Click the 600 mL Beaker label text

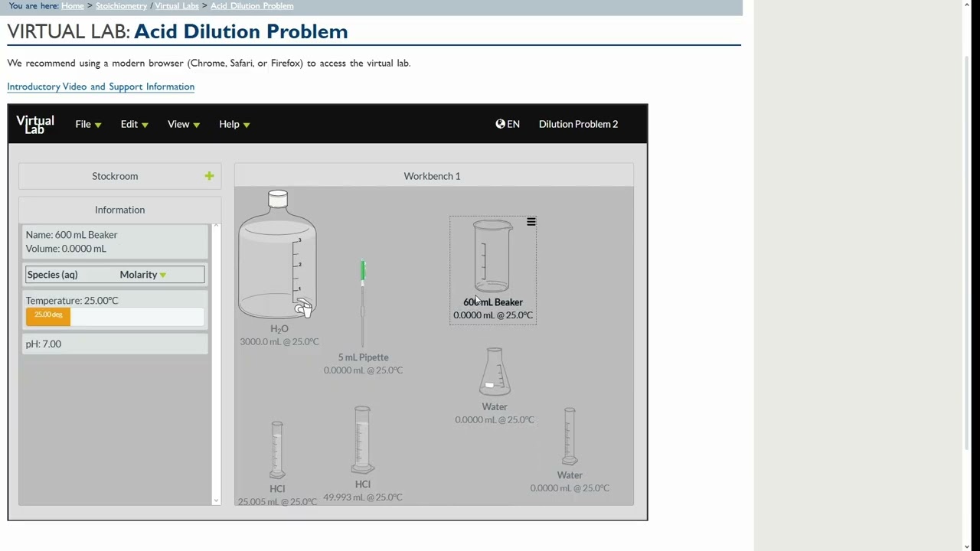tap(493, 302)
